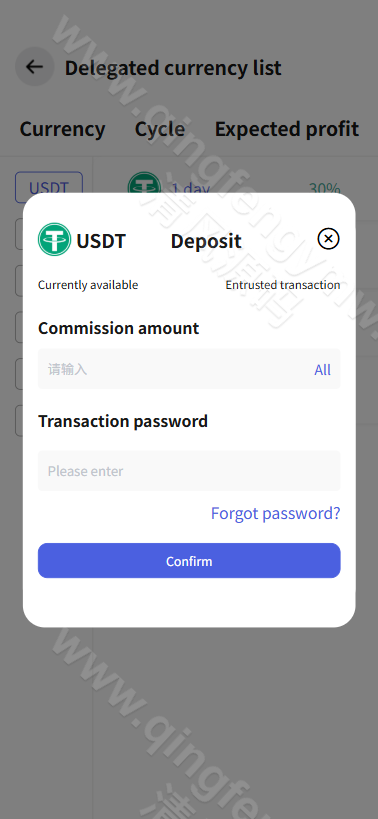Click the Expected profit column header
Image resolution: width=378 pixels, height=819 pixels.
click(x=287, y=129)
